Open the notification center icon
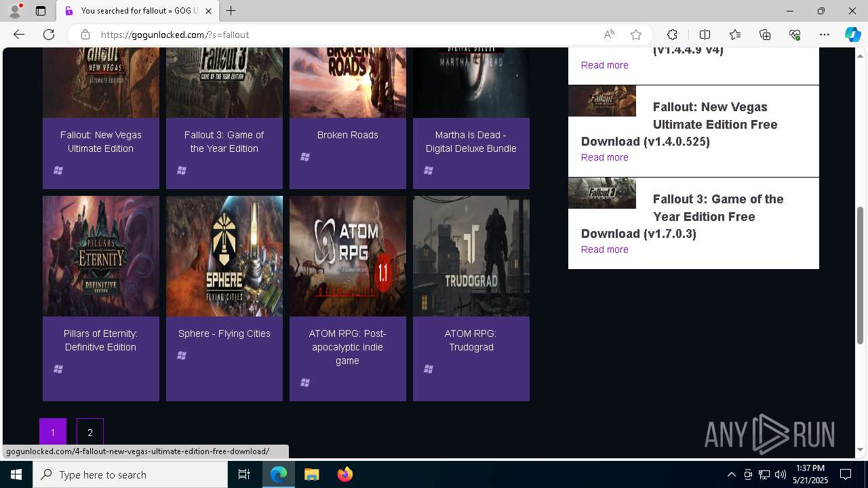Screen dimensions: 868x488 (846, 474)
